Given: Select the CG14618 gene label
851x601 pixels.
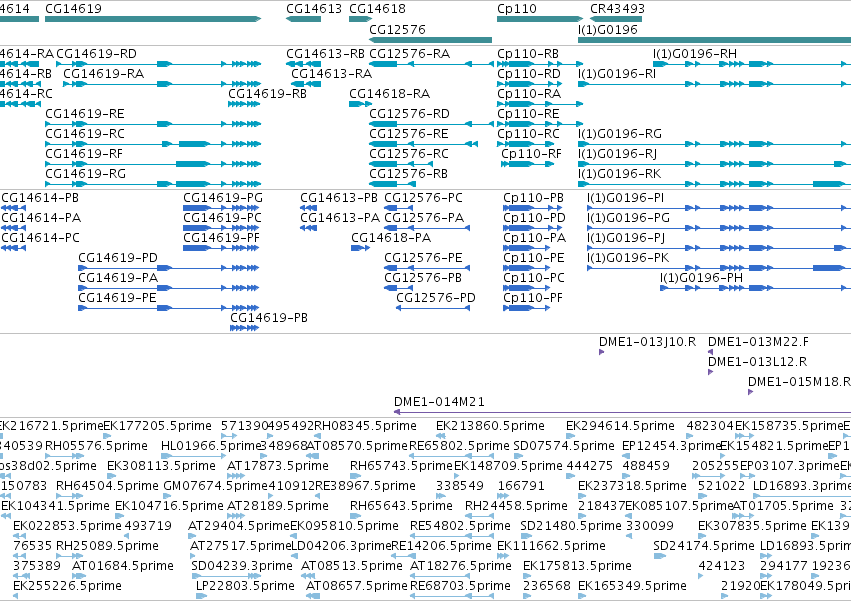Looking at the screenshot, I should 377,9.
